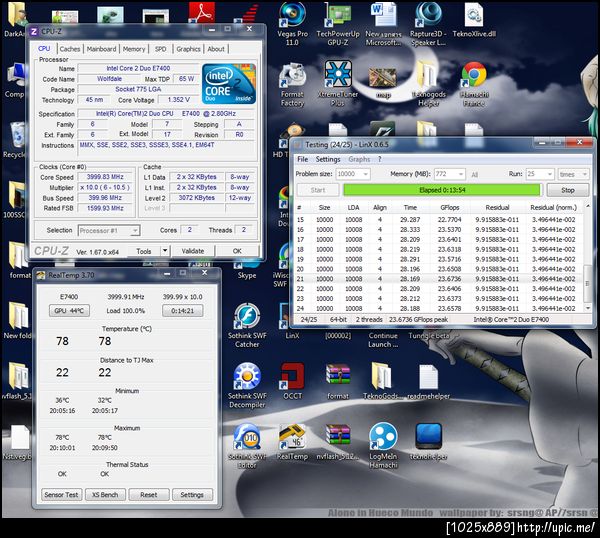
Task: Click the Validate button in CPU-Z
Action: coord(193,251)
